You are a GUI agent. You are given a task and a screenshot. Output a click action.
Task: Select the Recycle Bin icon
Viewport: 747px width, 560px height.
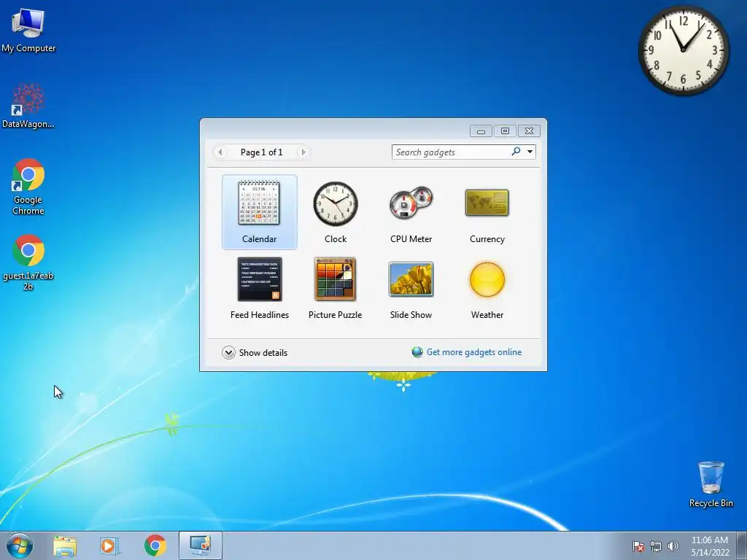711,484
